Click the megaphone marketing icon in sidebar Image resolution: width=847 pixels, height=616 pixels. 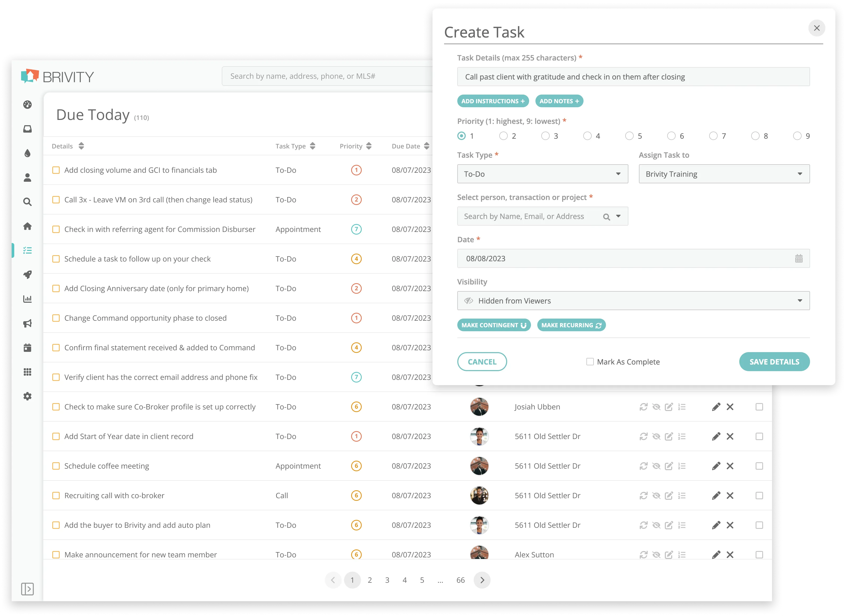[x=27, y=324]
